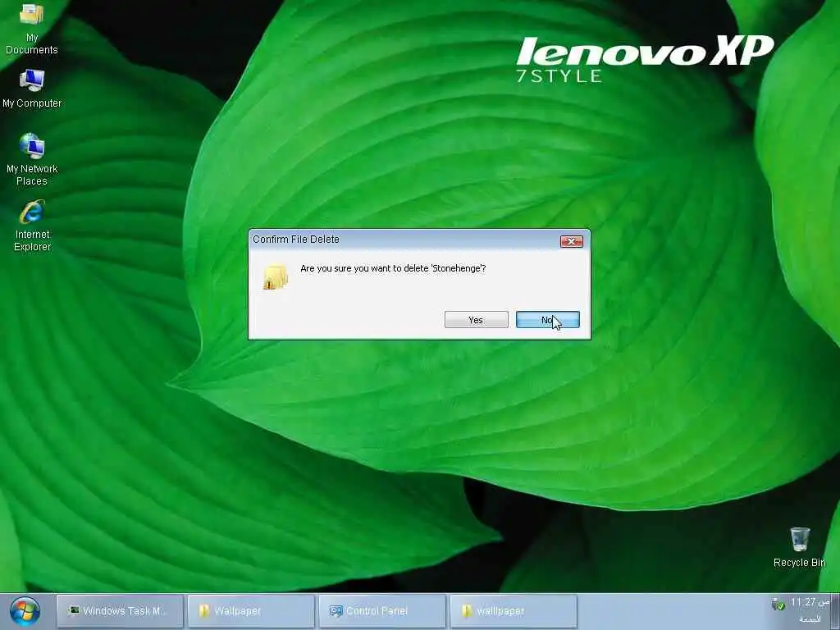This screenshot has height=630, width=840.
Task: Switch to Windows Task Manager taskbar item
Action: (120, 610)
